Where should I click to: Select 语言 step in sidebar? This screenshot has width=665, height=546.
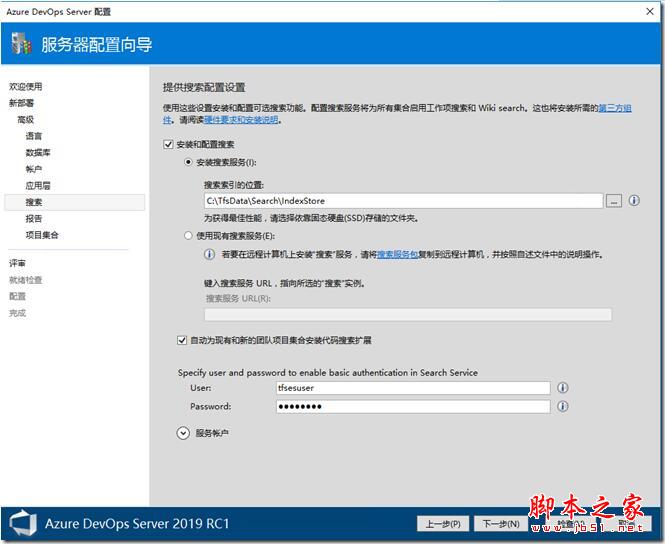click(34, 136)
